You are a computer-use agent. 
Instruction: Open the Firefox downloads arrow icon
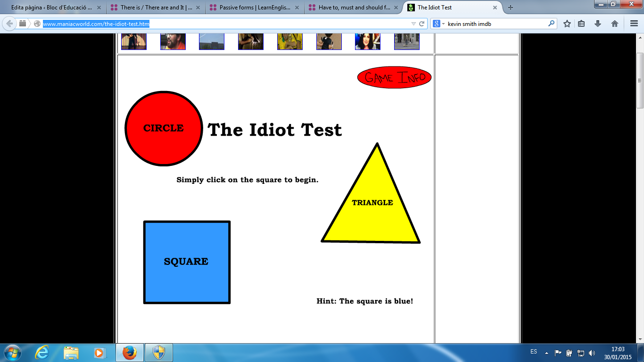(x=598, y=24)
